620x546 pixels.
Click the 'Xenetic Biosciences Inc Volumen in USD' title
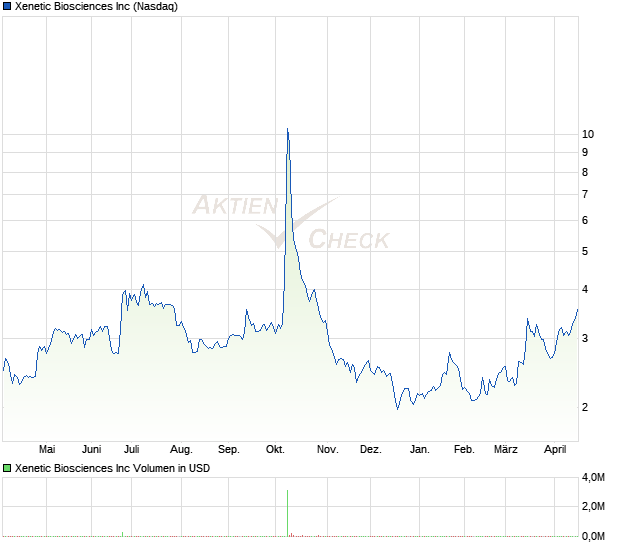(112, 468)
